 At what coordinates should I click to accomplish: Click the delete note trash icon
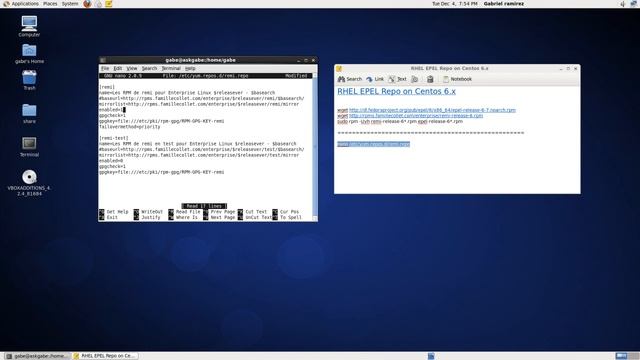click(x=430, y=79)
